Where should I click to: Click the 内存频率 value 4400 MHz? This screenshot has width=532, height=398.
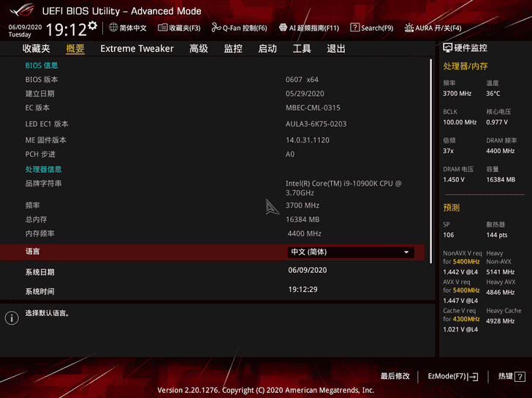[304, 233]
